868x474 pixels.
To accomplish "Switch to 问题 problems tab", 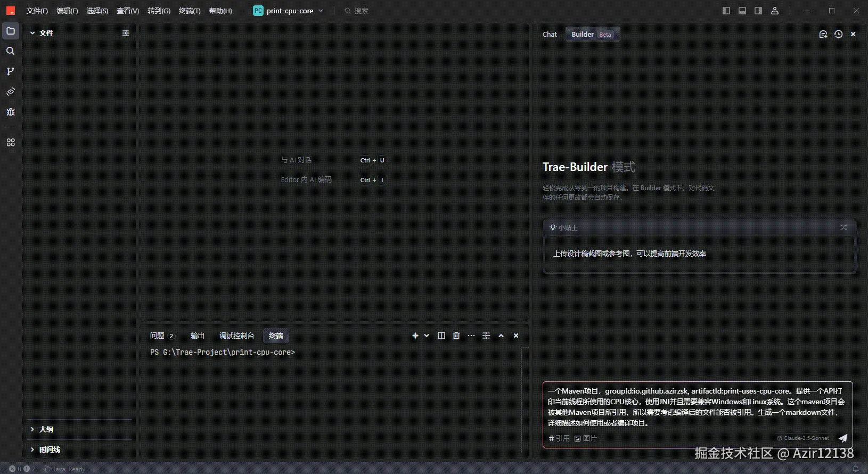I will [162, 336].
